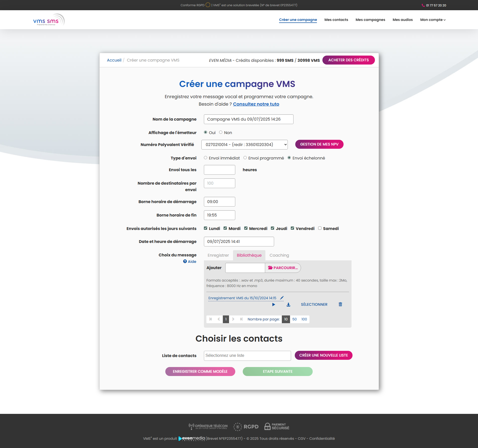The width and height of the screenshot is (478, 448).
Task: Edit recording name with pencil icon
Action: pyautogui.click(x=282, y=298)
